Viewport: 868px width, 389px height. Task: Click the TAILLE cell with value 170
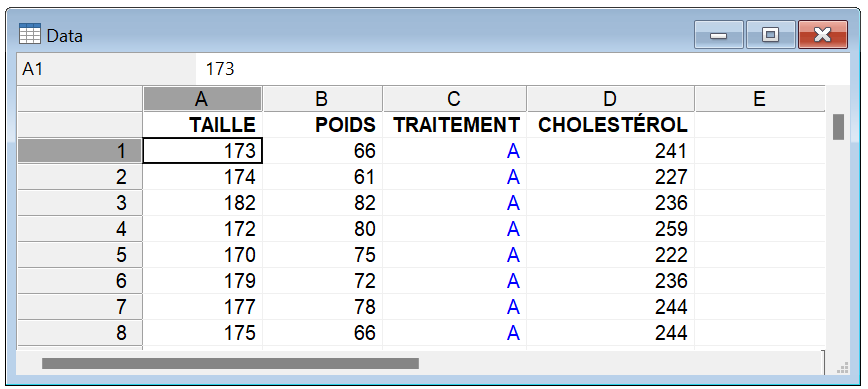(x=203, y=255)
